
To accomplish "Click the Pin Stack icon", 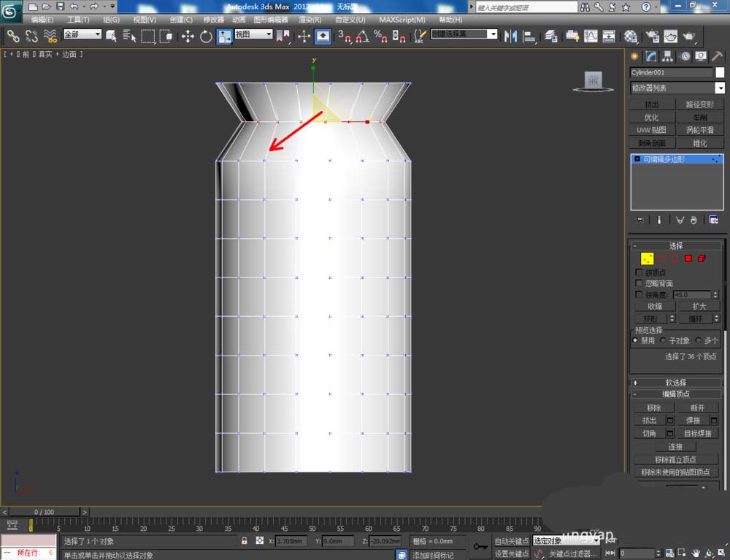I will pyautogui.click(x=639, y=220).
